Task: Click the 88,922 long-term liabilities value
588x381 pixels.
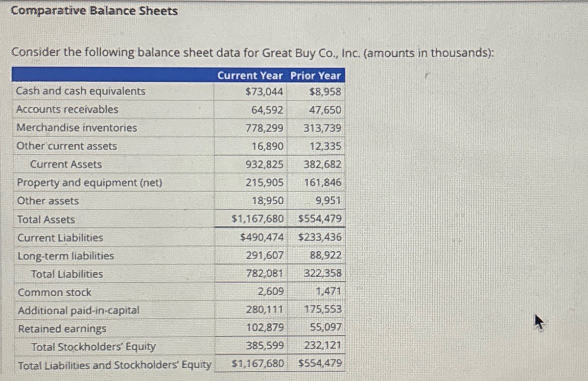Action: (x=326, y=256)
